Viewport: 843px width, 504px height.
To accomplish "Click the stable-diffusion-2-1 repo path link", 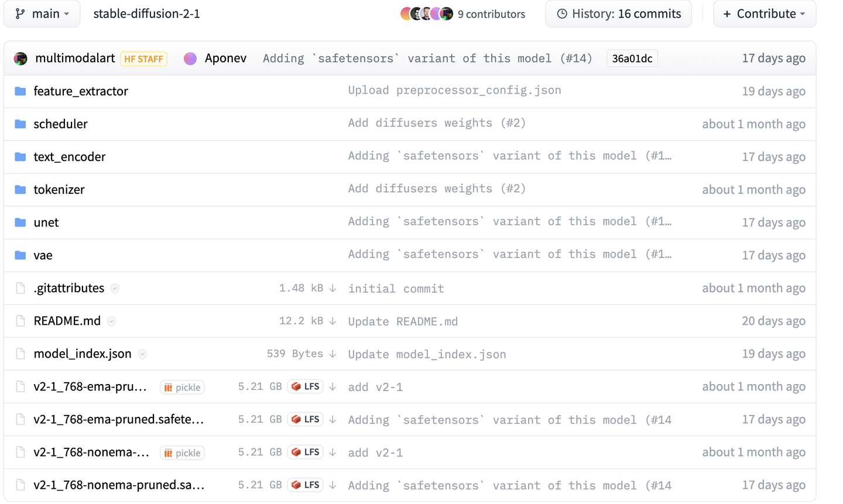I will tap(146, 13).
